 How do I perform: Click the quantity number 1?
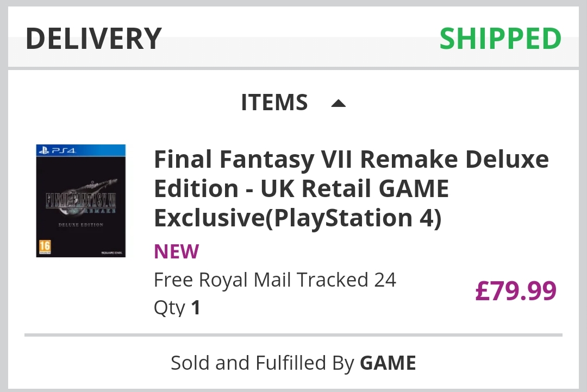click(196, 308)
